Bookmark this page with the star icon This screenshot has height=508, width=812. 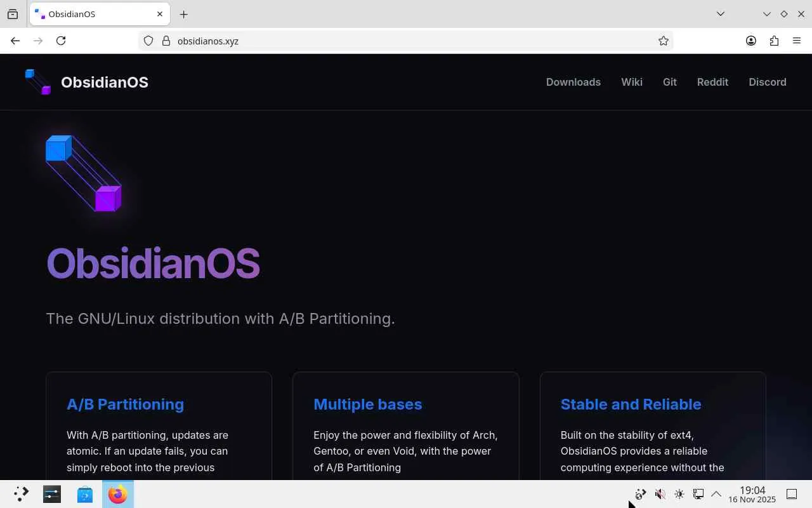[x=664, y=41]
